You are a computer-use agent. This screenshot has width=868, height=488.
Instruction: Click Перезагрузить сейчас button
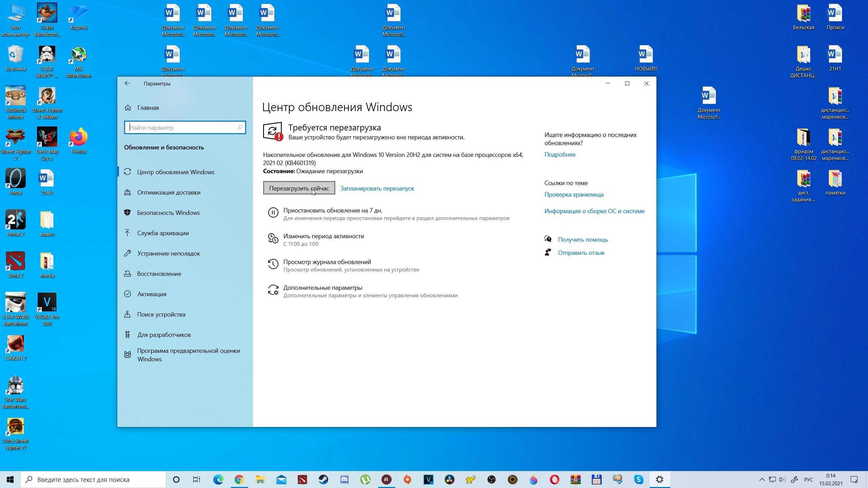(x=298, y=188)
